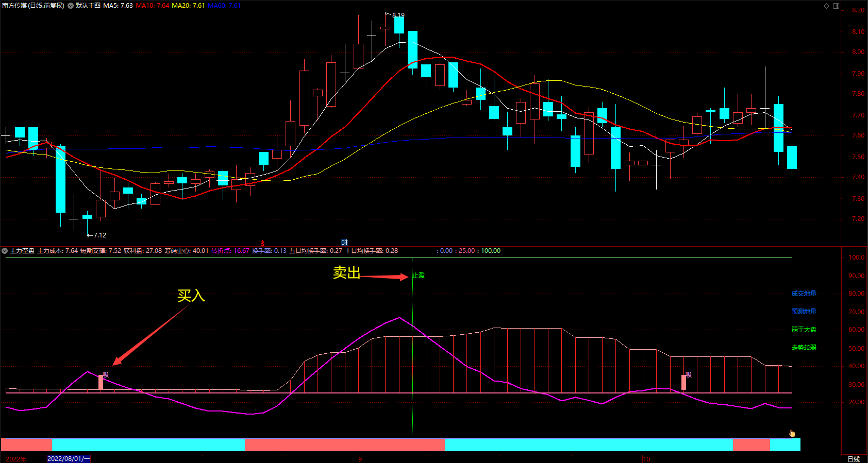The width and height of the screenshot is (868, 463).
Task: Expand the 主力空盘 indicator dropdown arrow
Action: [5, 251]
